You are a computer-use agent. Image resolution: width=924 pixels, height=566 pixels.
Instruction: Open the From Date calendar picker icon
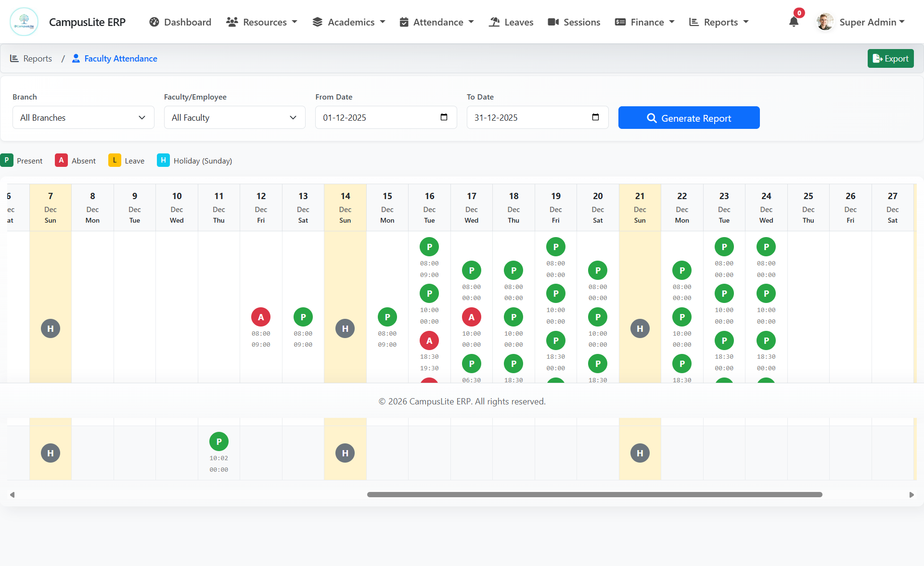point(444,117)
